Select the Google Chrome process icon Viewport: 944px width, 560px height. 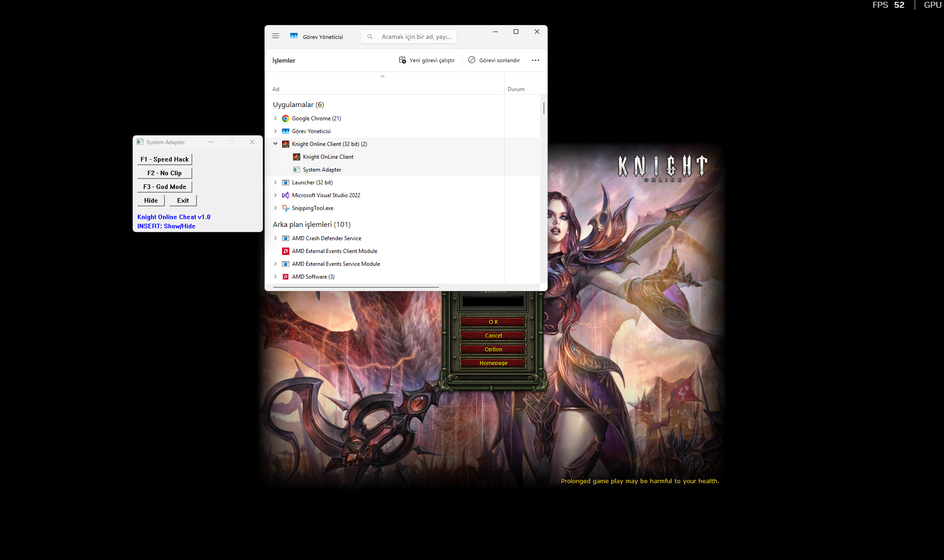(x=286, y=118)
